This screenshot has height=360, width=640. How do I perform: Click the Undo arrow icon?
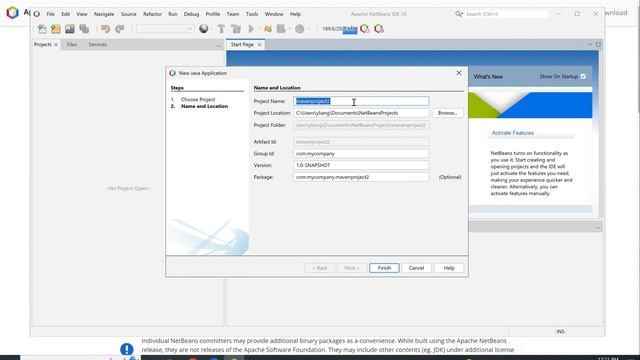[105, 29]
